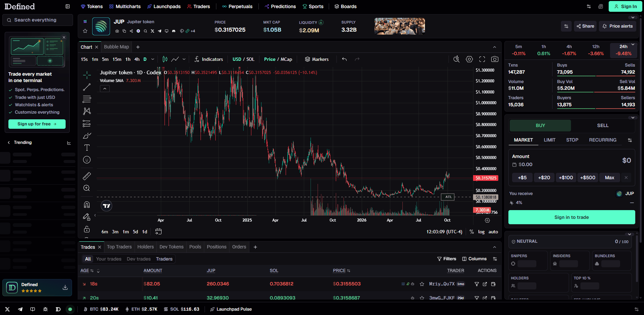
Task: Open the go-to-date calendar icon
Action: pyautogui.click(x=158, y=232)
